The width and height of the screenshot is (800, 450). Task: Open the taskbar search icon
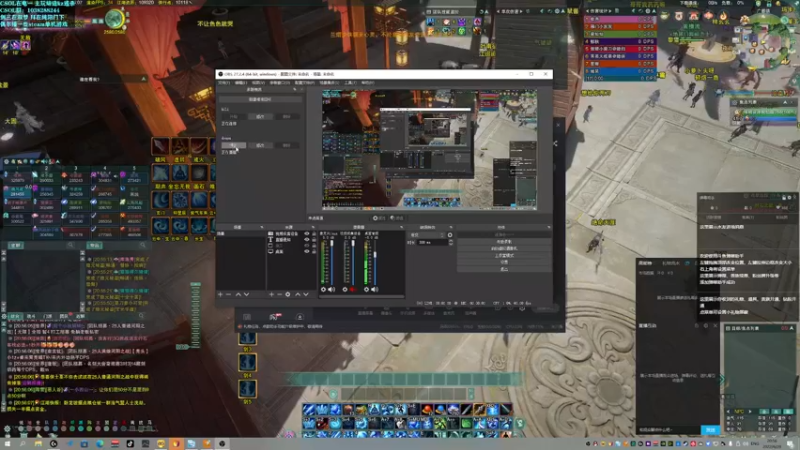coord(22,443)
